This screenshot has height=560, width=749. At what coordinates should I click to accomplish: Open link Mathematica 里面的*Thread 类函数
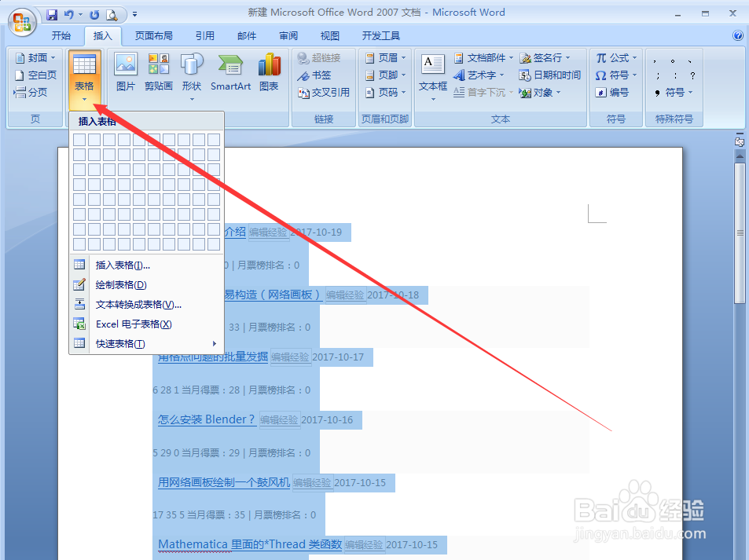click(x=250, y=545)
